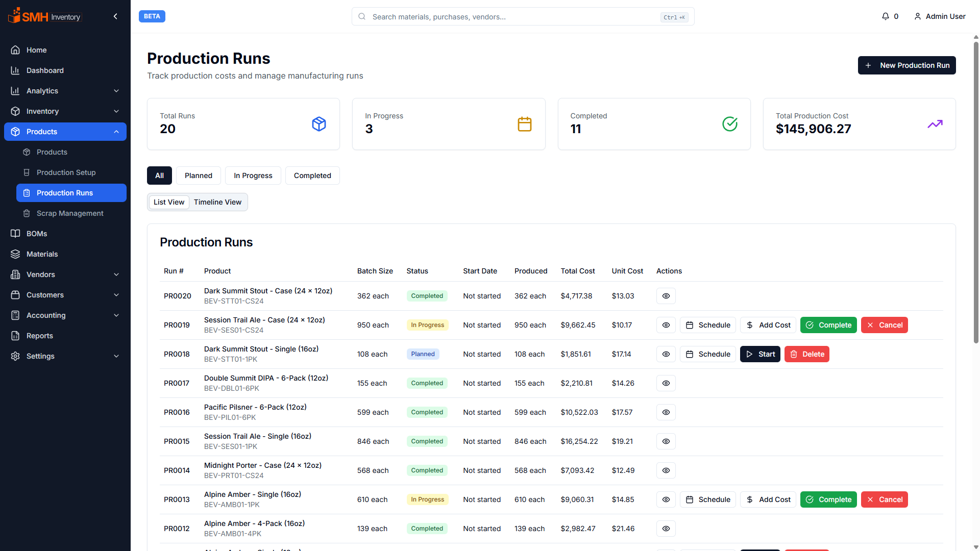980x551 pixels.
Task: Open Scrap Management page
Action: (x=70, y=213)
